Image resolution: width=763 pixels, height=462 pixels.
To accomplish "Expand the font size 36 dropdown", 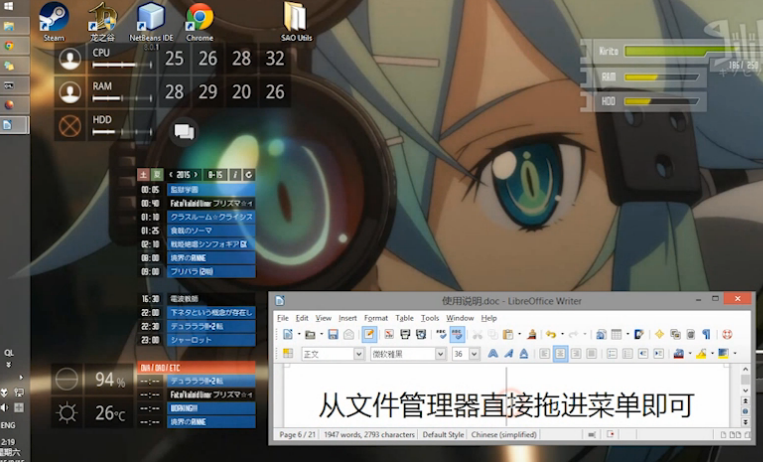I will click(x=474, y=354).
